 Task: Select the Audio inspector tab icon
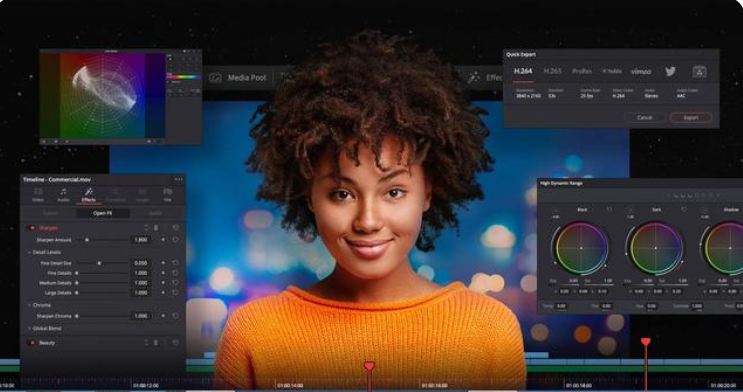click(x=63, y=192)
